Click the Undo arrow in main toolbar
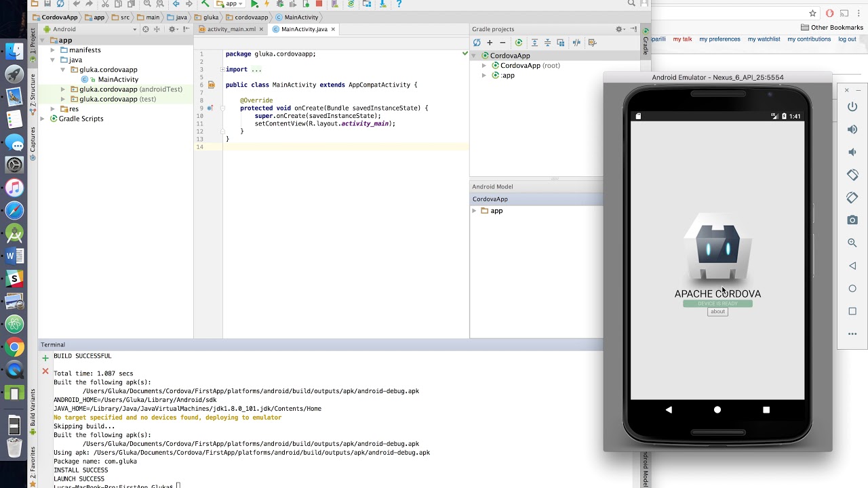 tap(77, 3)
